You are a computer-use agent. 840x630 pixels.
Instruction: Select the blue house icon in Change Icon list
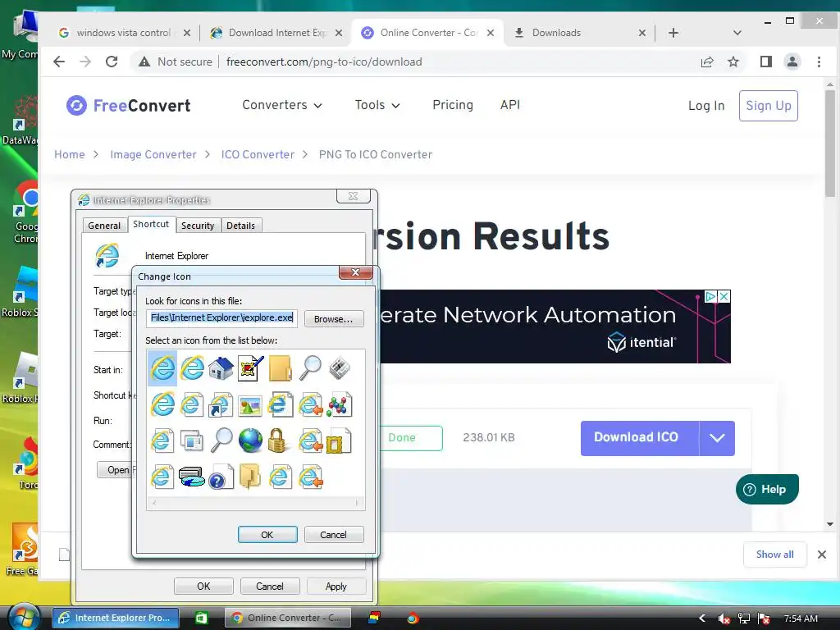click(221, 368)
